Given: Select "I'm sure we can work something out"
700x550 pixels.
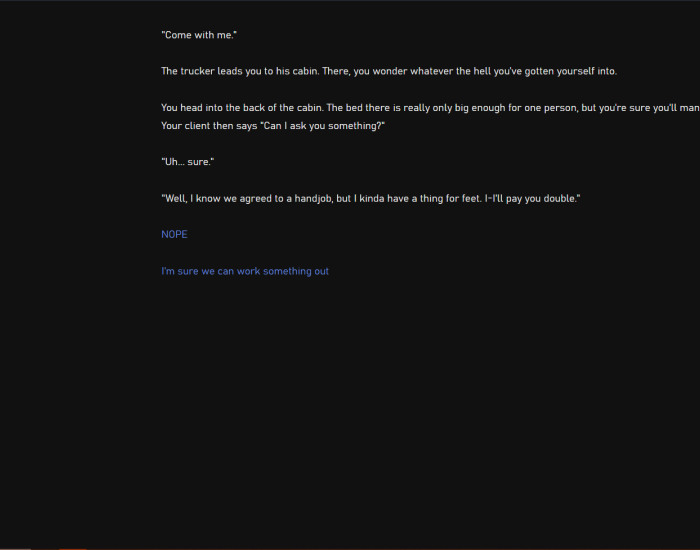Looking at the screenshot, I should (x=245, y=271).
